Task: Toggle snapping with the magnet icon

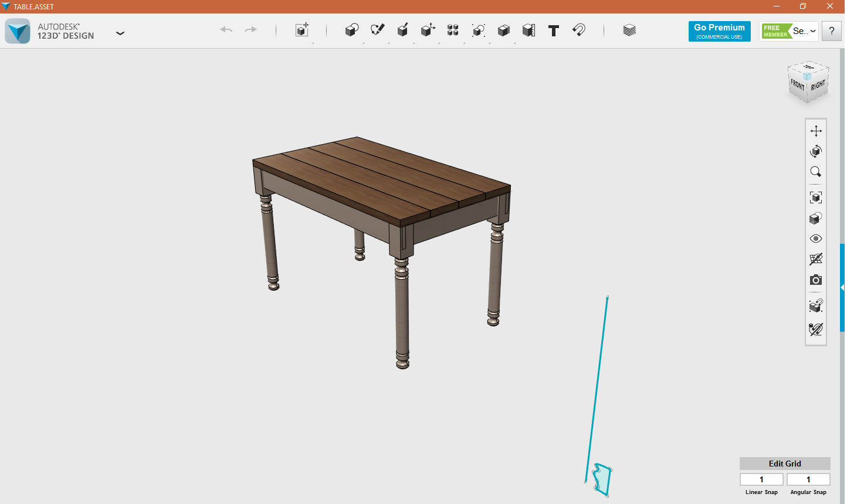Action: 578,30
